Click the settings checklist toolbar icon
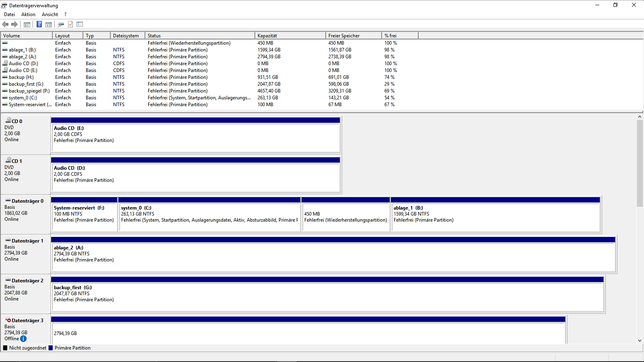Image resolution: width=644 pixels, height=362 pixels. pos(80,25)
